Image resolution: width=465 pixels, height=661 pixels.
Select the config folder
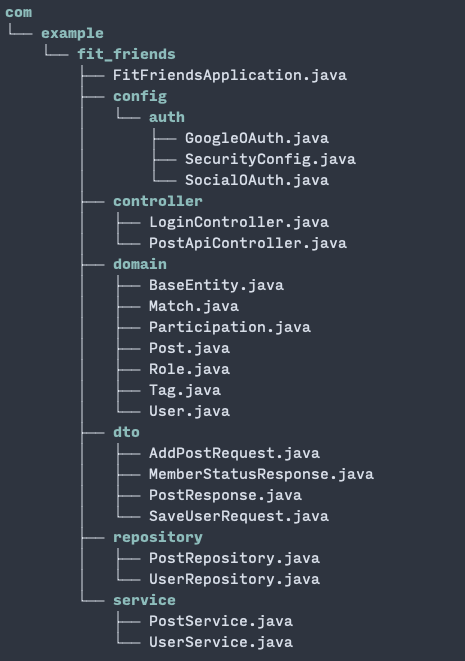140,97
